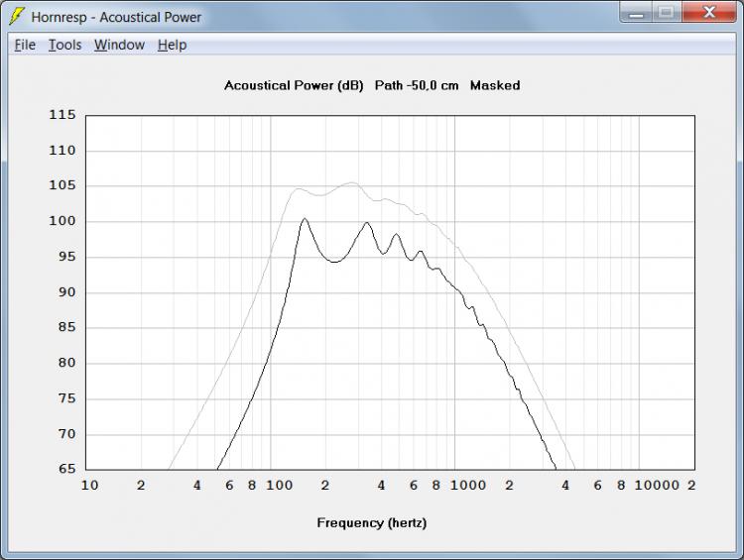Screen dimensions: 744x560
Task: Open the Help menu
Action: tap(172, 45)
